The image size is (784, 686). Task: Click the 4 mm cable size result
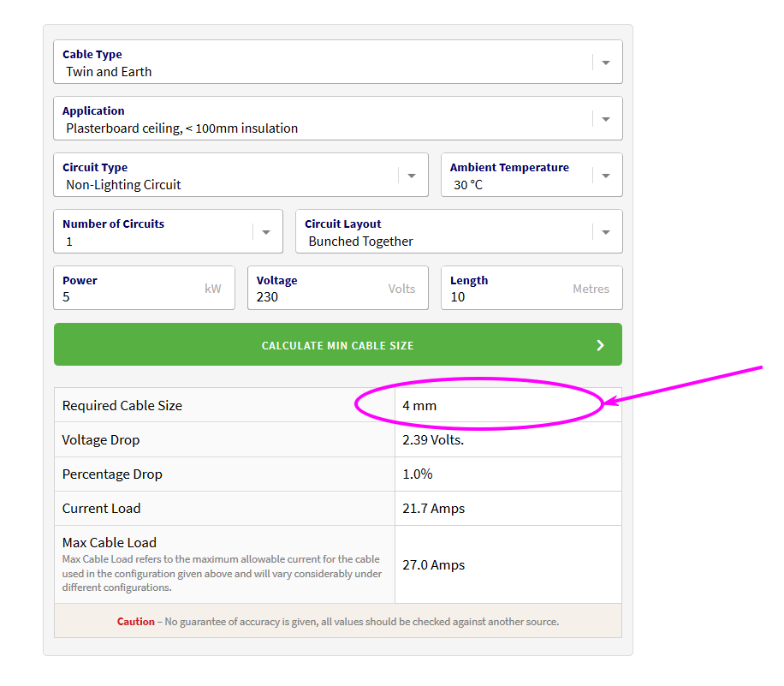click(x=419, y=406)
